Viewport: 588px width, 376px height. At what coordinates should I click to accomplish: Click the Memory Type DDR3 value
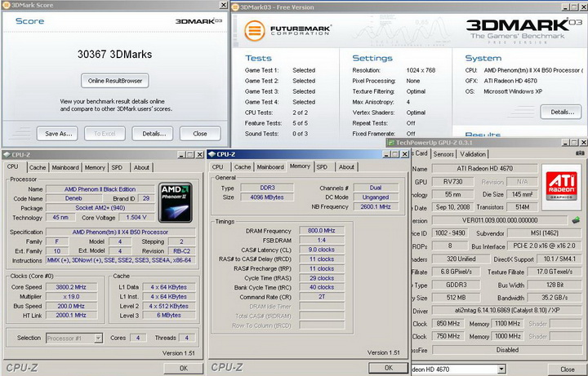[267, 188]
